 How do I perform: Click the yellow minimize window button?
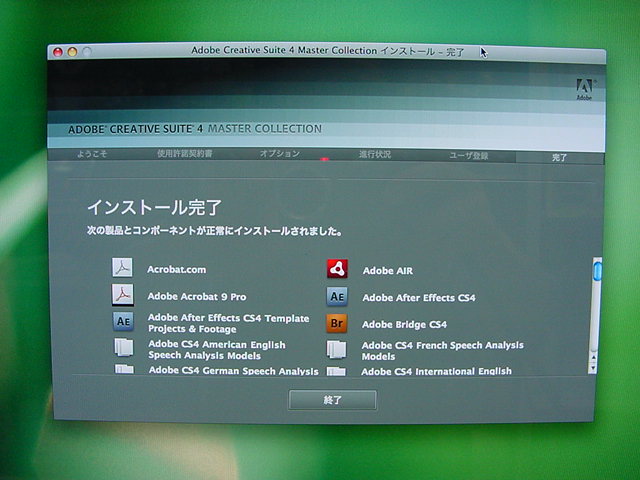pos(72,52)
